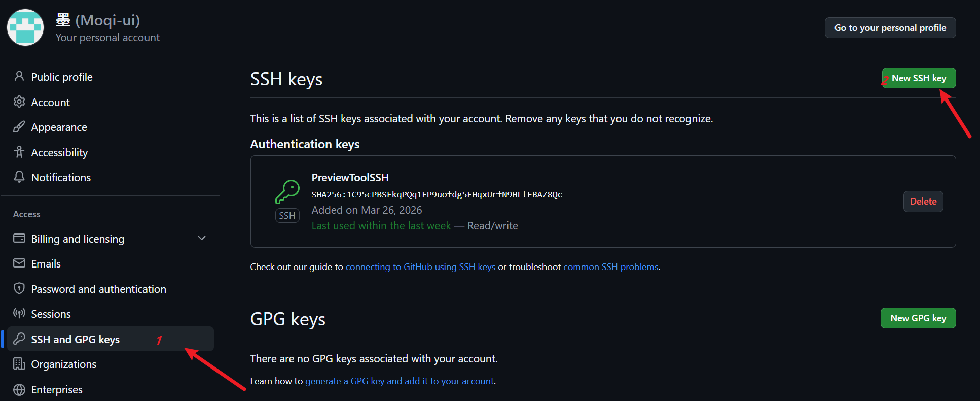Image resolution: width=980 pixels, height=401 pixels.
Task: Click the broadcast icon beside Sessions
Action: pos(19,313)
